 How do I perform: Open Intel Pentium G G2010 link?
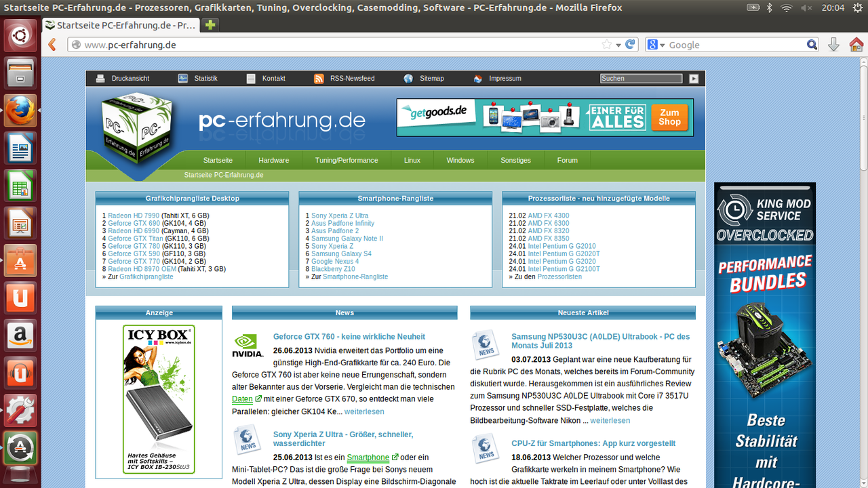562,246
